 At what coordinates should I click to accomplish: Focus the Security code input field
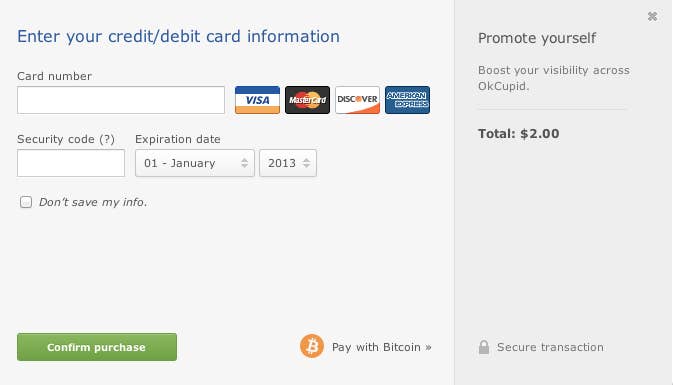[x=71, y=163]
